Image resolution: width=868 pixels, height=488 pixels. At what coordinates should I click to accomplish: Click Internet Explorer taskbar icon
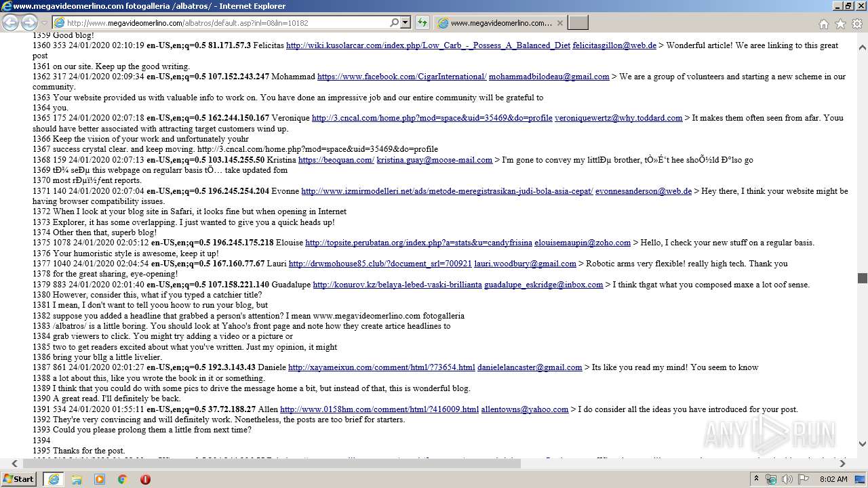[53, 479]
